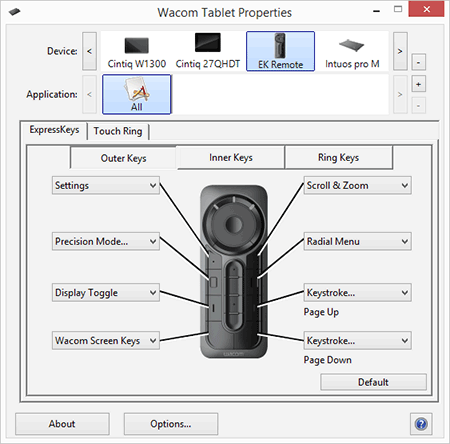Viewport: 450px width, 444px height.
Task: Open the Wacom Screen Keys dropdown
Action: pos(106,341)
